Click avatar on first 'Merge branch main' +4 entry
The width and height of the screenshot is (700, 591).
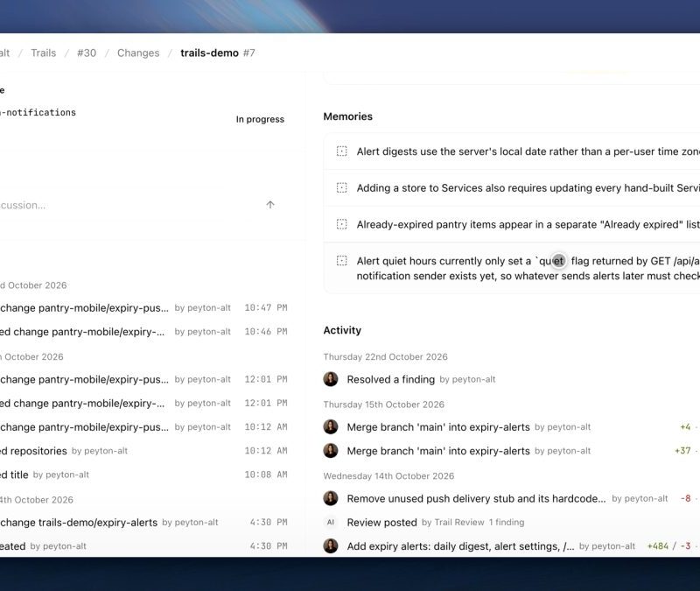tap(331, 427)
